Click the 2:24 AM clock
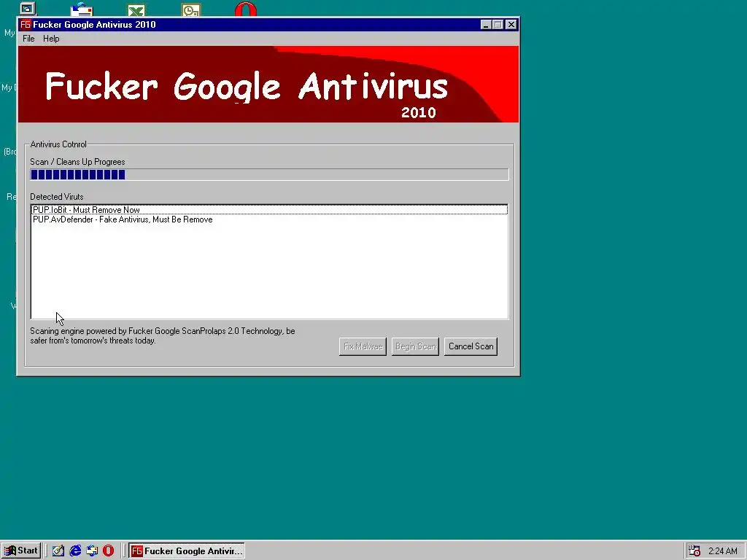The image size is (747, 560). tap(723, 551)
